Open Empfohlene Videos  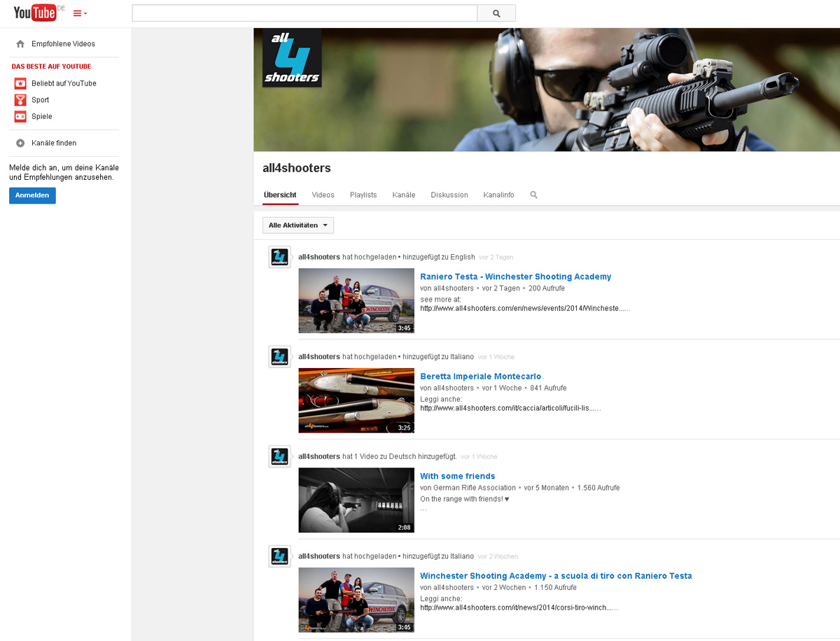[x=63, y=44]
